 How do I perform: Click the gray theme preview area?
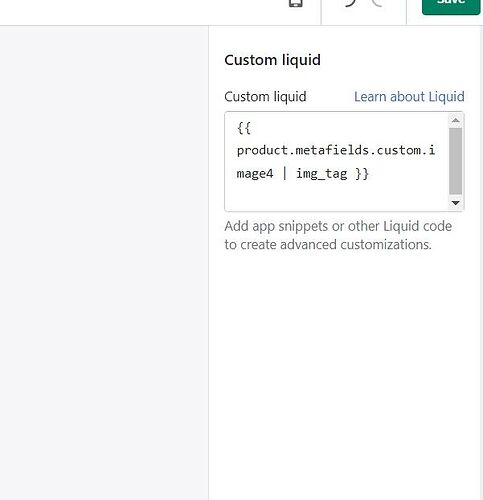104,263
